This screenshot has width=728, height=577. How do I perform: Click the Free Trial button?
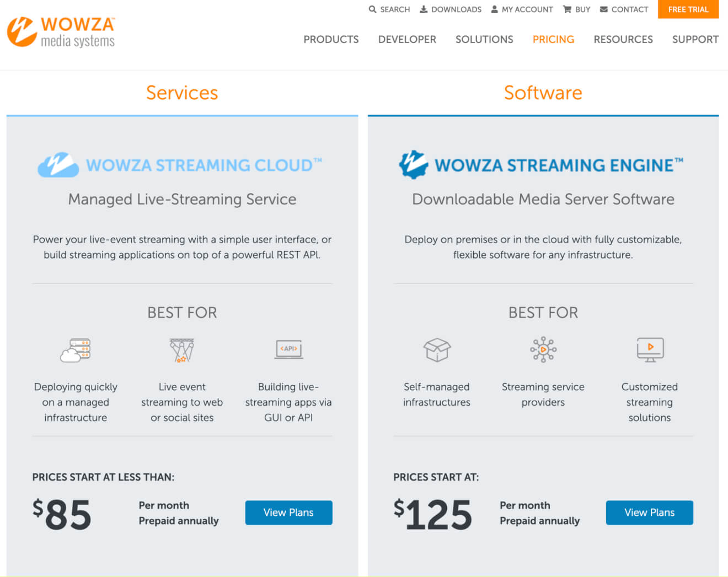[688, 9]
